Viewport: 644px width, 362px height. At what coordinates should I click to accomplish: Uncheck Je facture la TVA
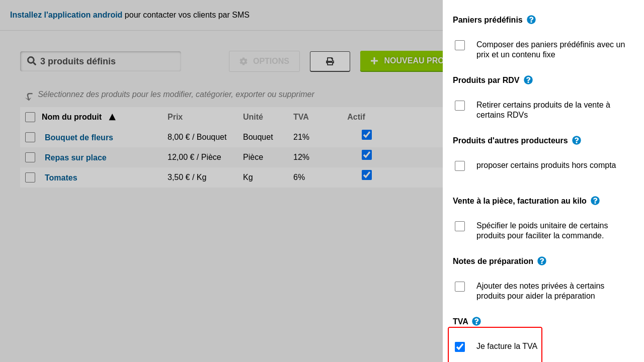(x=460, y=347)
